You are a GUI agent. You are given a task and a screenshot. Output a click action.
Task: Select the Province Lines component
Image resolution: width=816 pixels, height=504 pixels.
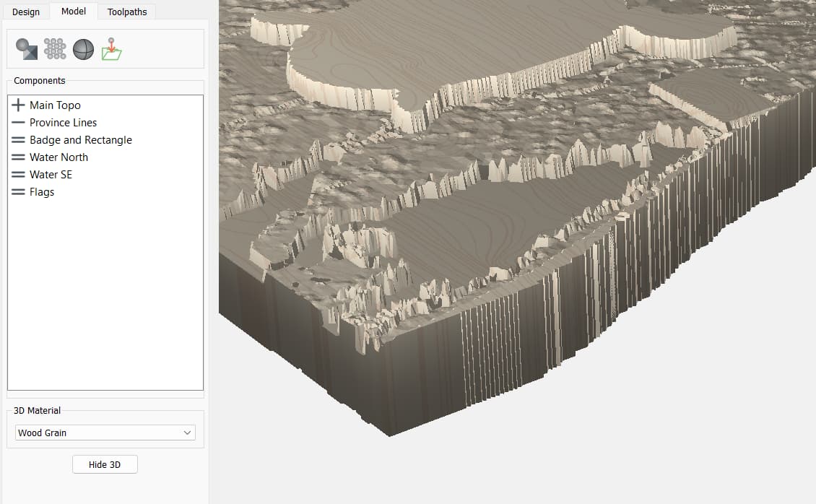click(x=63, y=123)
